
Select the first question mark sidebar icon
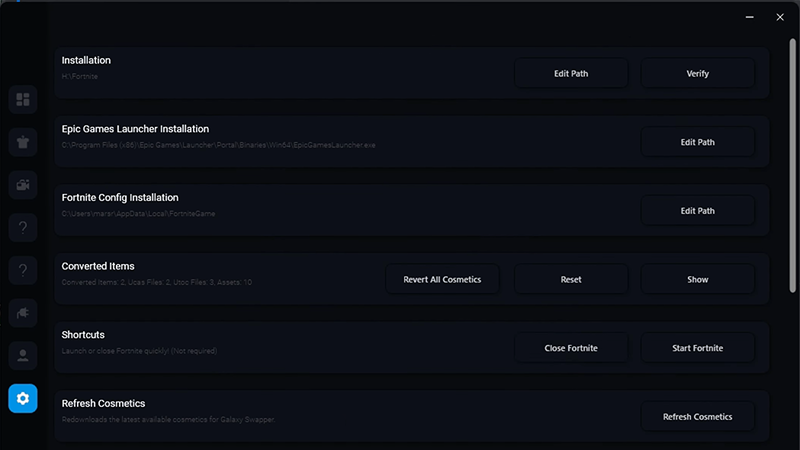click(x=22, y=228)
